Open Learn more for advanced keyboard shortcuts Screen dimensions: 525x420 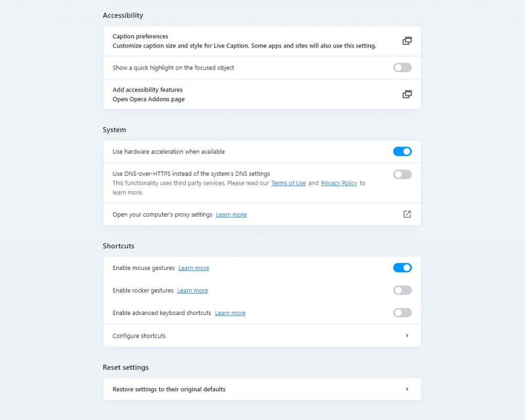(230, 312)
